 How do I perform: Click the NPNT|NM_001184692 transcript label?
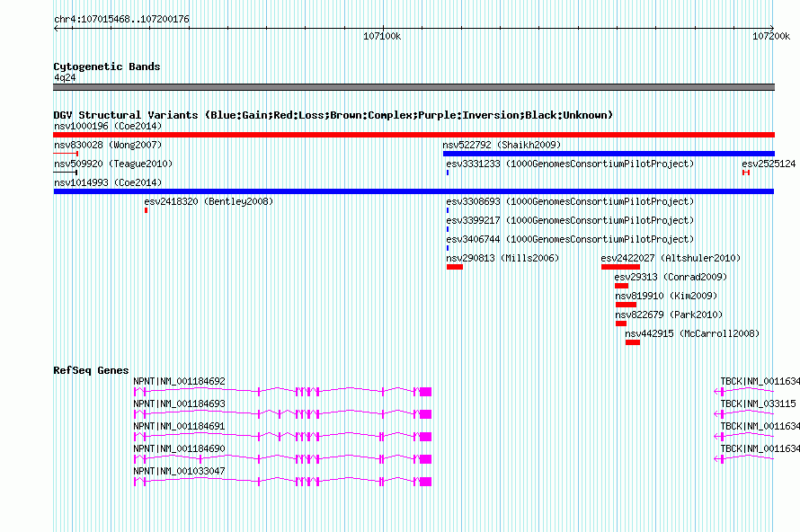179,381
